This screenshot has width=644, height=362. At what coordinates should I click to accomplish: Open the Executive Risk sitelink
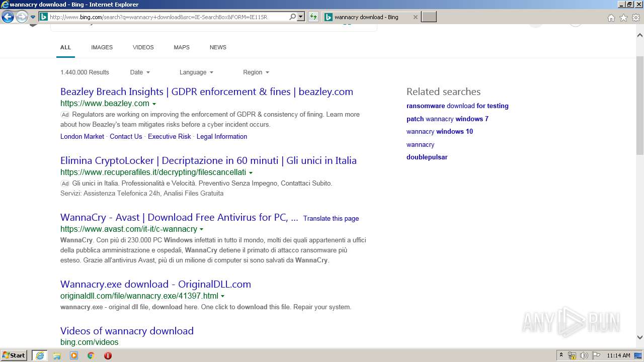click(169, 136)
